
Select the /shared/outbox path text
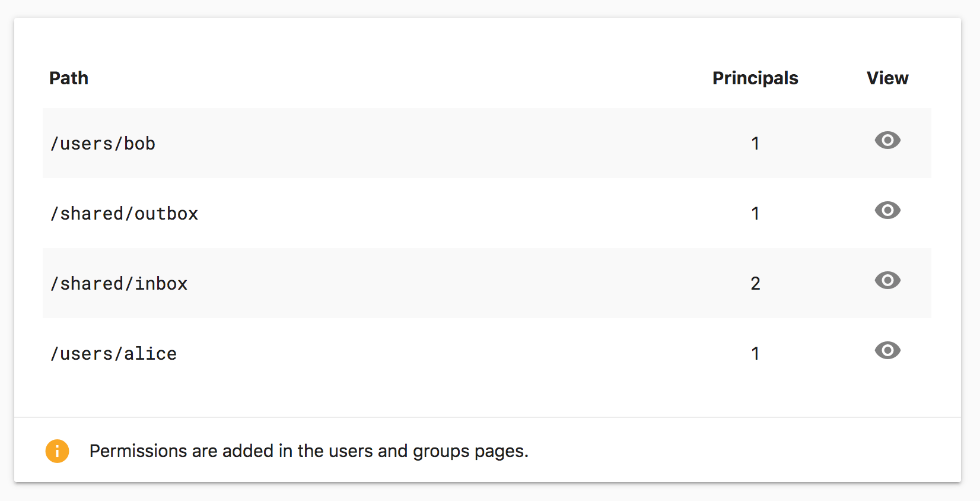pyautogui.click(x=125, y=214)
